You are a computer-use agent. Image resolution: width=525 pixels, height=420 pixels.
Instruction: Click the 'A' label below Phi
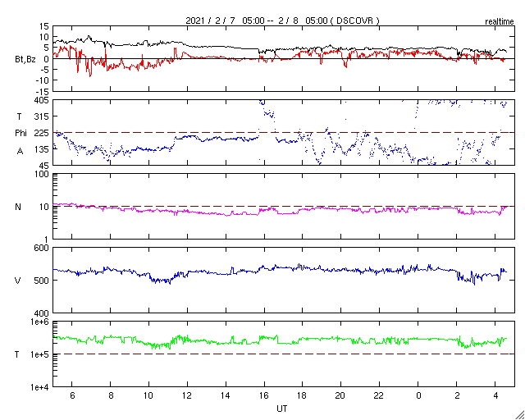point(20,151)
